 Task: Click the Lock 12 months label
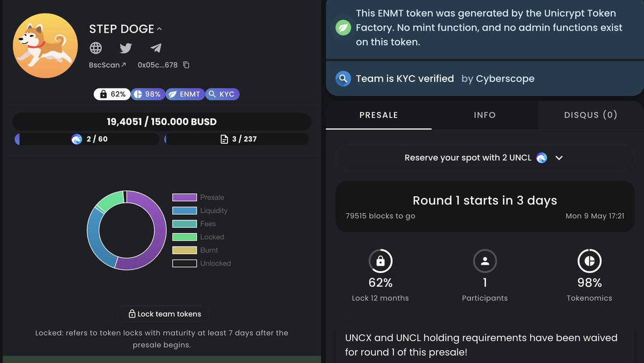tap(380, 298)
